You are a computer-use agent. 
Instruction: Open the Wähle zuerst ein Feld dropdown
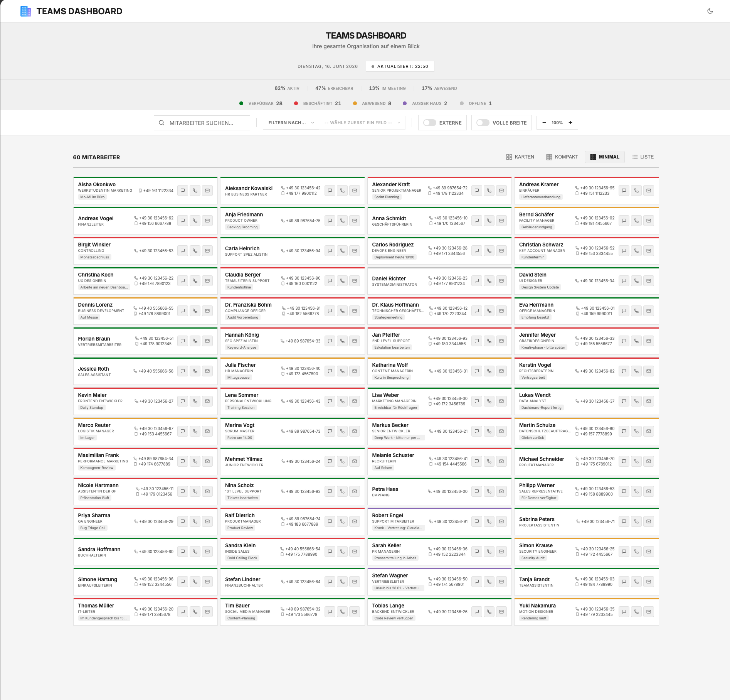point(362,123)
